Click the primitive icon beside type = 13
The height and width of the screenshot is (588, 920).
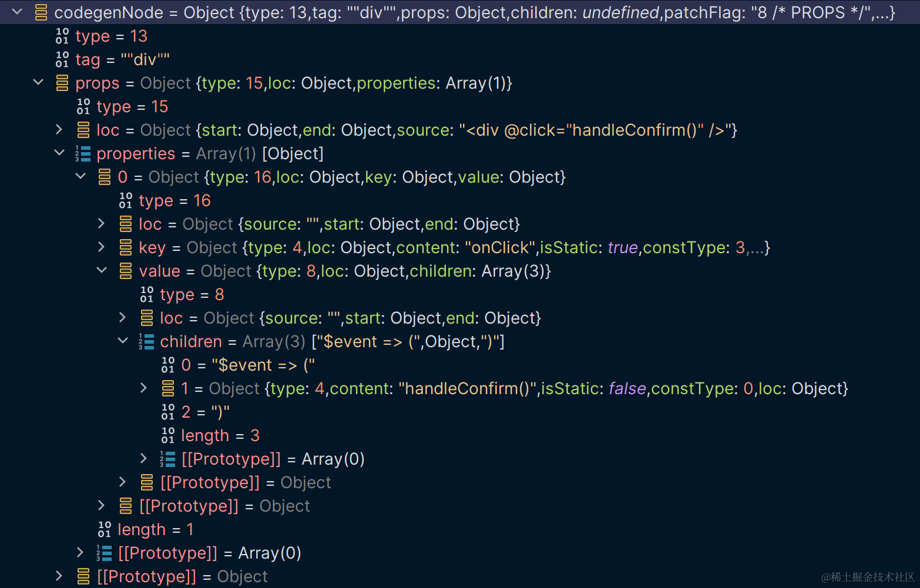[x=62, y=36]
